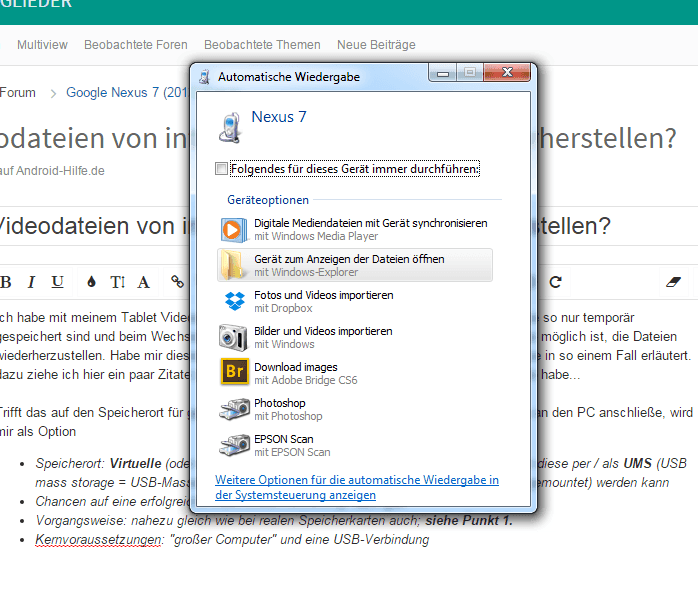This screenshot has height=602, width=698.
Task: Click Google Nexus 7 breadcrumb link
Action: pyautogui.click(x=126, y=93)
